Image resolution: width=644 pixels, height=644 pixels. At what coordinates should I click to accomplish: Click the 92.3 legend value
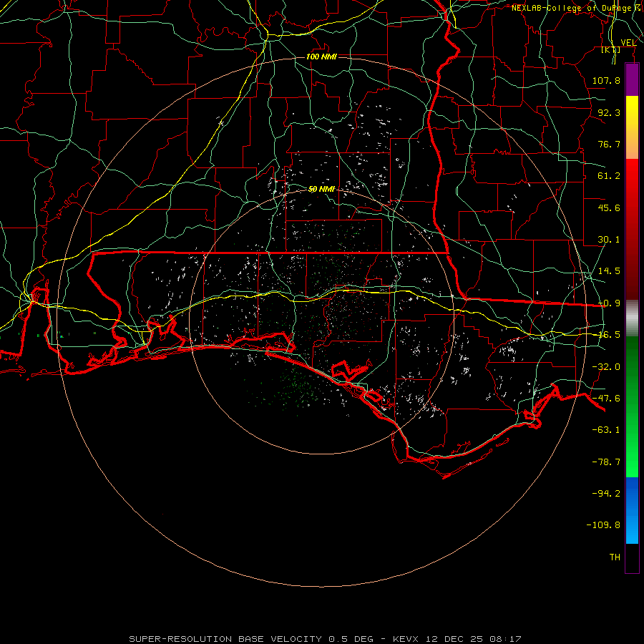609,112
